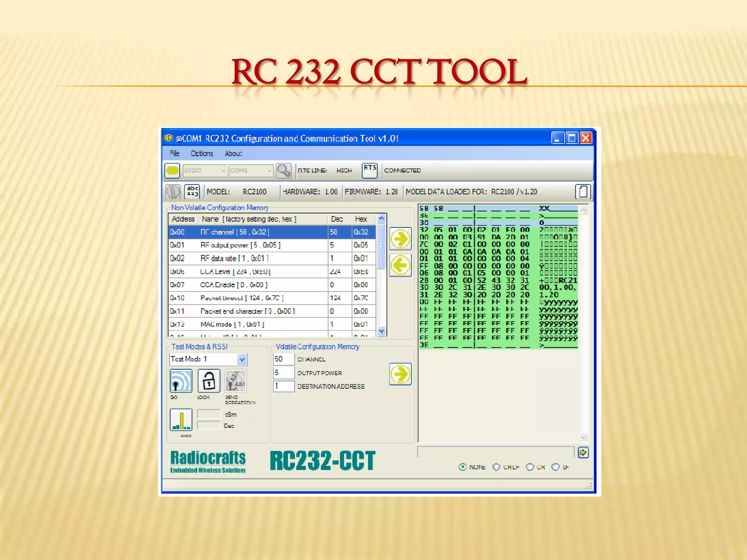
Task: Click the OUTPUT POWER value field
Action: pos(283,373)
